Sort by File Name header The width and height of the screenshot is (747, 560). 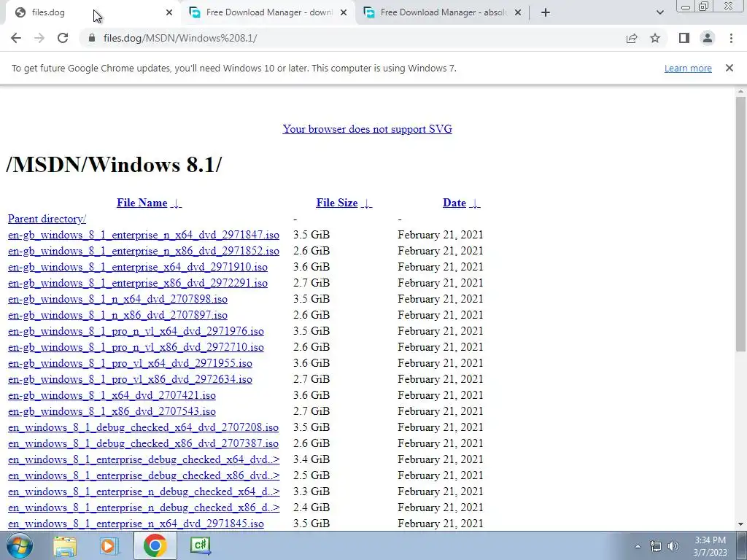click(142, 203)
